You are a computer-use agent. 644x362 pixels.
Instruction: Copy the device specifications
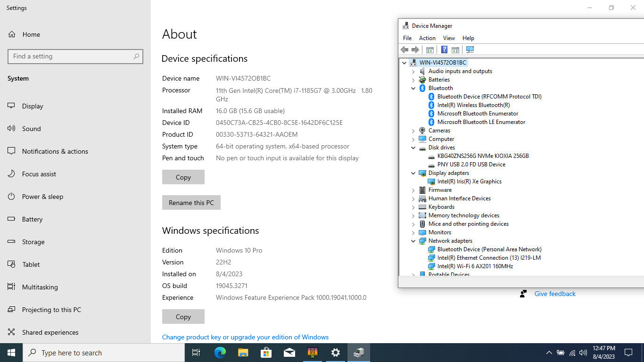pyautogui.click(x=183, y=177)
